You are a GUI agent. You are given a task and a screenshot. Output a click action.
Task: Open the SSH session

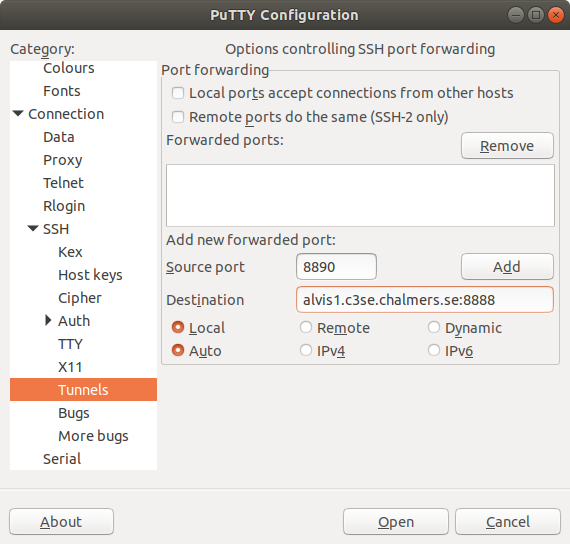[x=396, y=521]
